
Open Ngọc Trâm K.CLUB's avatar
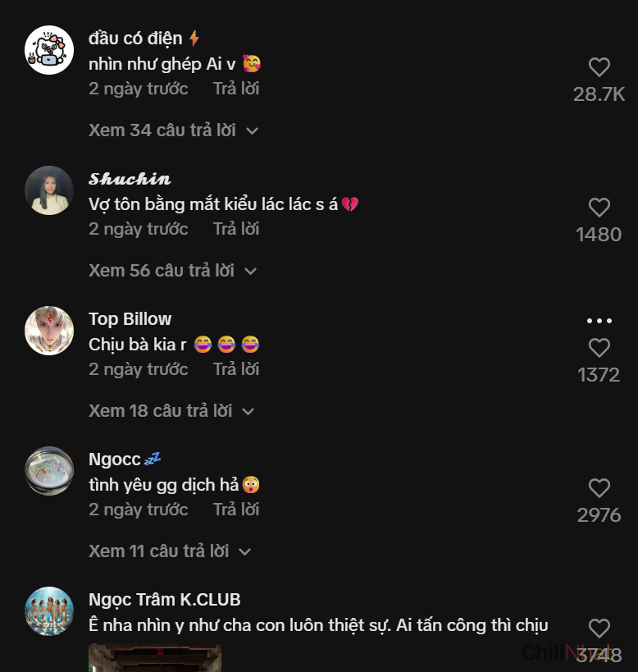click(49, 611)
